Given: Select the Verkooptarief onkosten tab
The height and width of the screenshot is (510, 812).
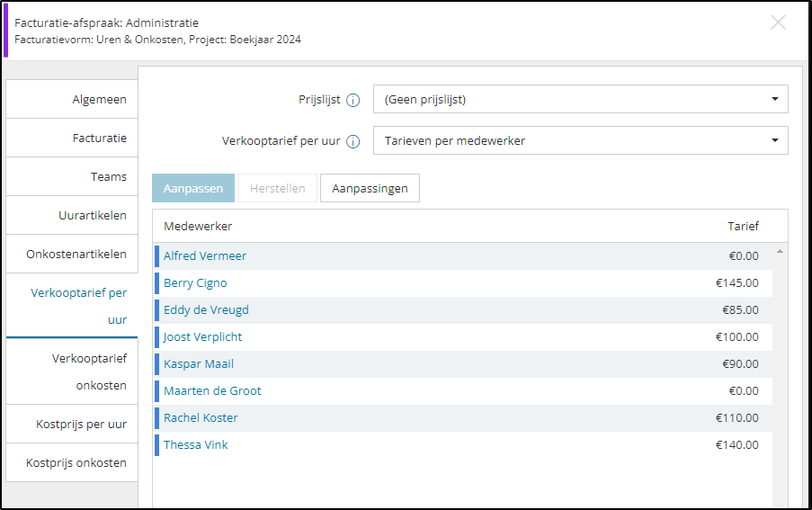Looking at the screenshot, I should [x=72, y=371].
